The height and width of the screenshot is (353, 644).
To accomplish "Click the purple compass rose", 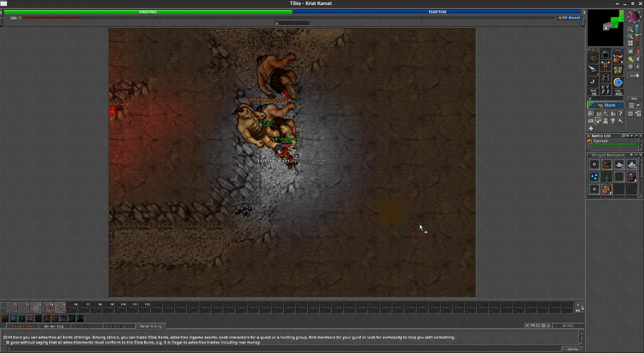I will coord(634,17).
